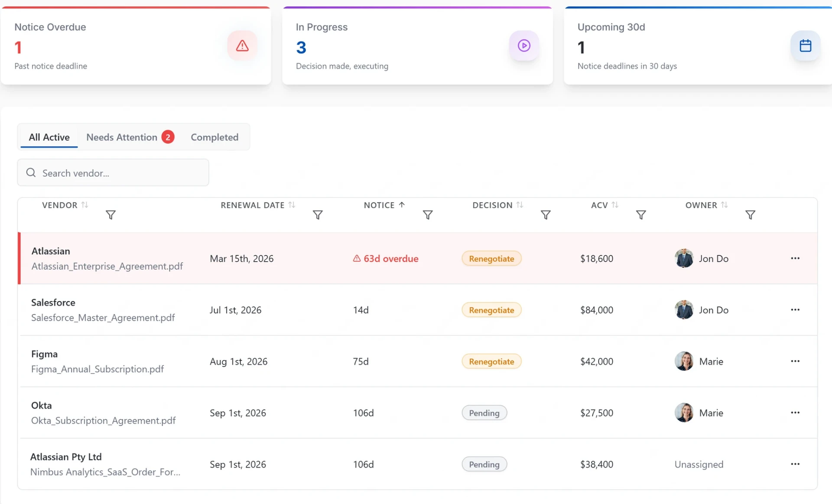Click the $38,400 ACV value
832x504 pixels.
597,465
